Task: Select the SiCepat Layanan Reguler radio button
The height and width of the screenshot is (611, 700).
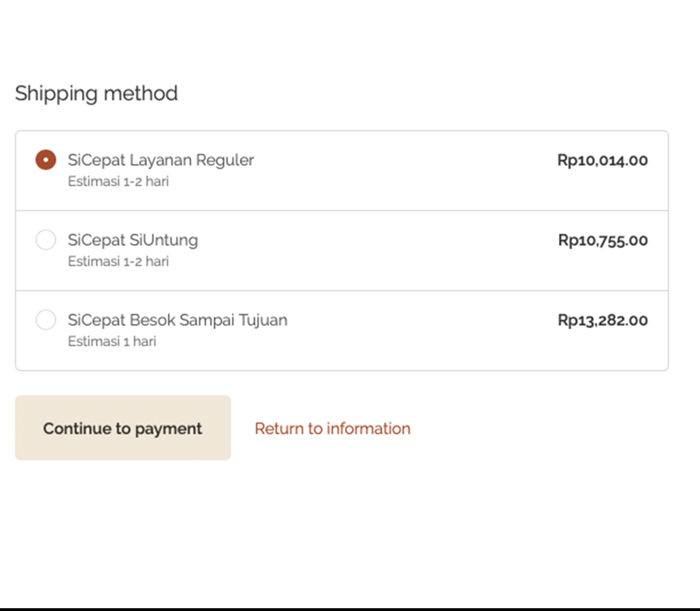Action: point(46,160)
